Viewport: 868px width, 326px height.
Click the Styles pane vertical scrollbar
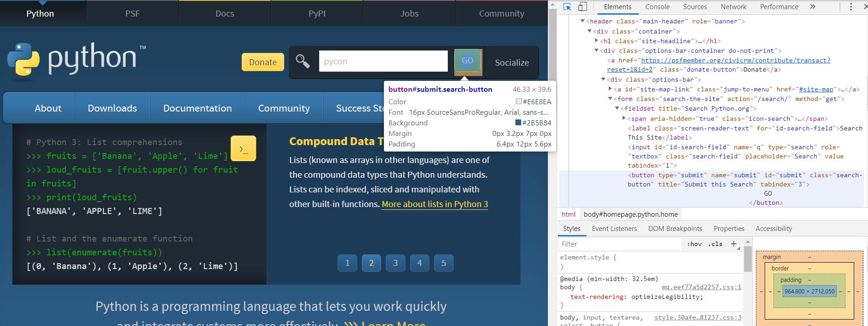point(748,259)
